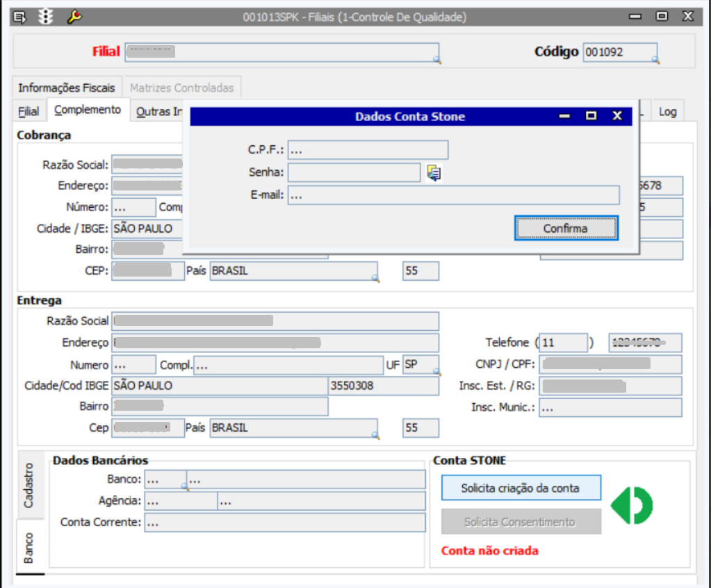The image size is (711, 588).
Task: Click Cobrança country code 55 field
Action: pos(420,271)
